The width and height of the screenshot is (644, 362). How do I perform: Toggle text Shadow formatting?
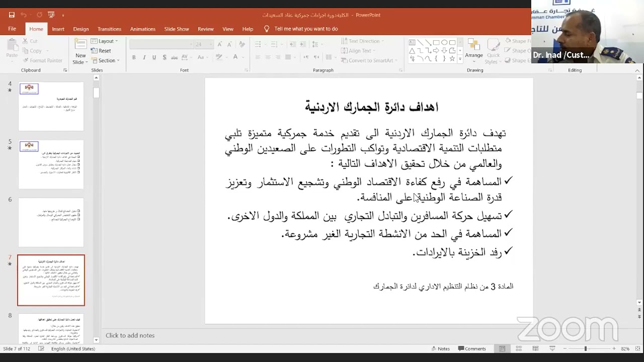click(x=164, y=57)
